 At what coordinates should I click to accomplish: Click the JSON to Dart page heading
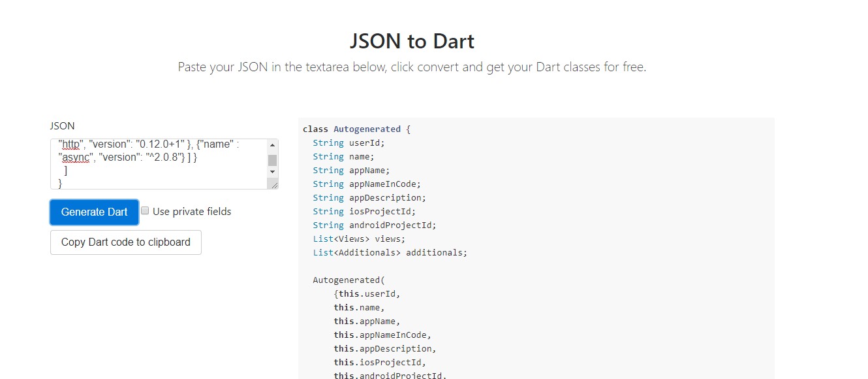[x=411, y=41]
